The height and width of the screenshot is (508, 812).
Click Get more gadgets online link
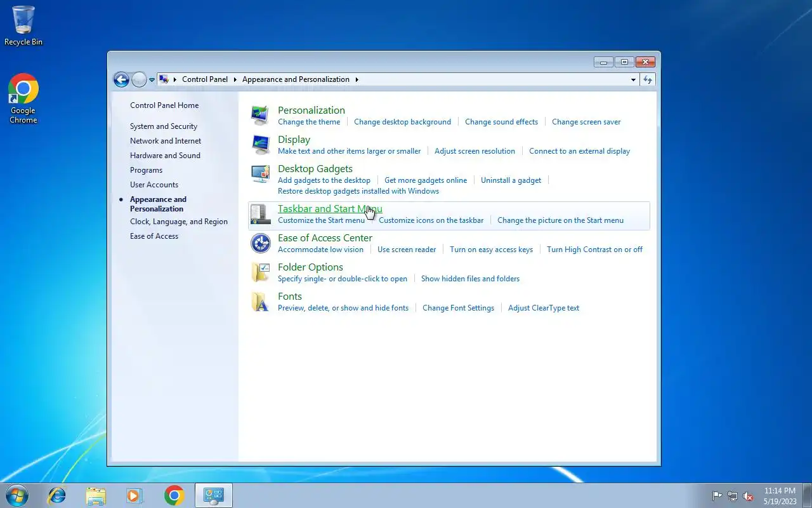[x=426, y=180]
